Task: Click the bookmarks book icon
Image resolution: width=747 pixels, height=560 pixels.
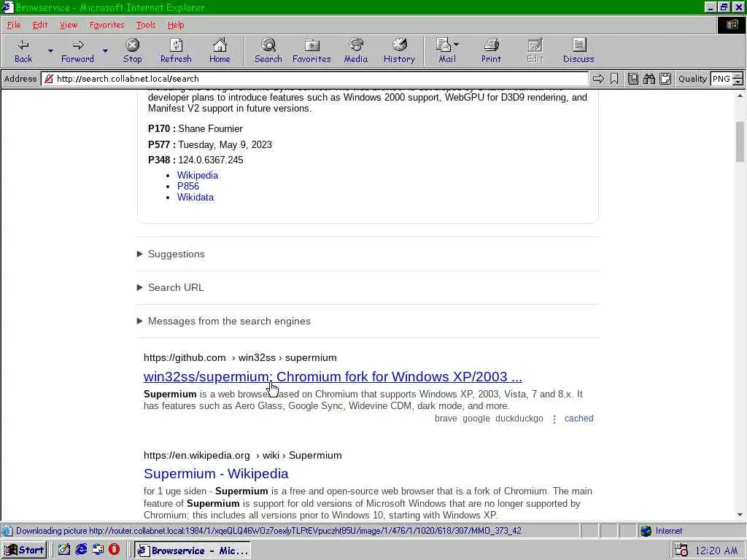Action: [x=632, y=79]
